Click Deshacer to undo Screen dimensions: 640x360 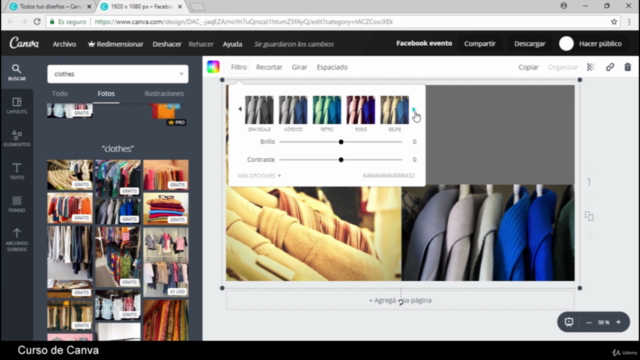[167, 44]
